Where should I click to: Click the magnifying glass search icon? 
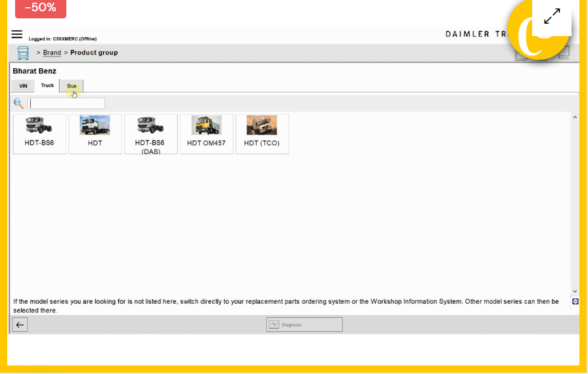coord(18,104)
